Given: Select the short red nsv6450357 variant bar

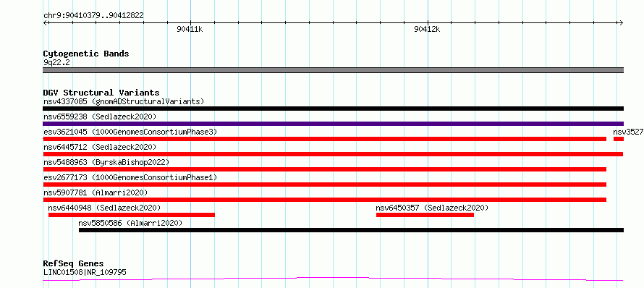Looking at the screenshot, I should click(425, 215).
